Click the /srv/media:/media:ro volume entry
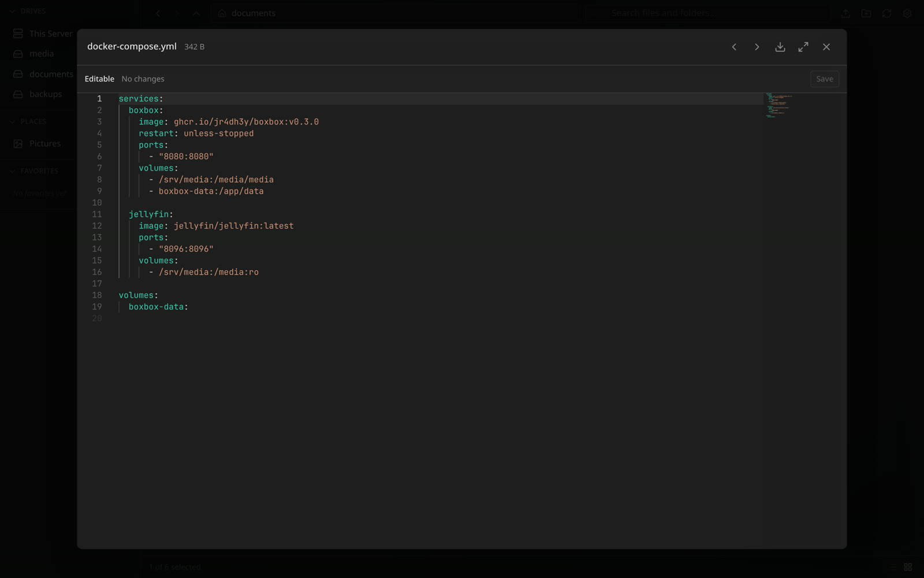 (208, 272)
